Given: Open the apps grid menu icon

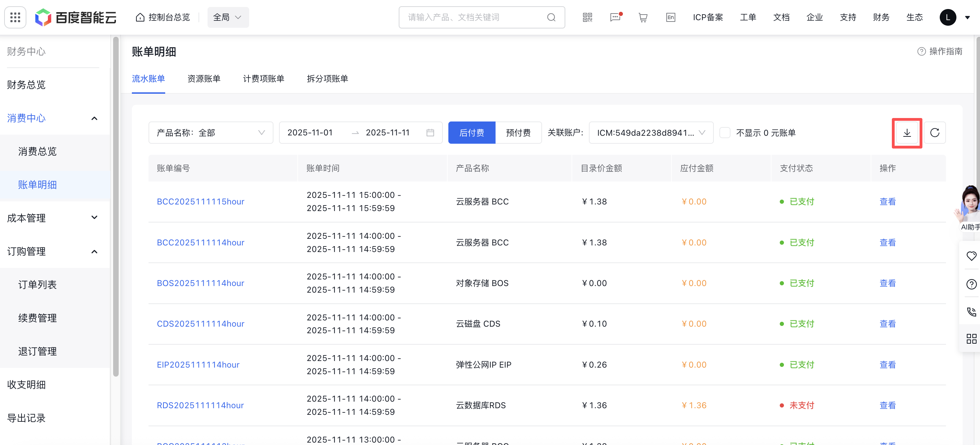Looking at the screenshot, I should (15, 17).
